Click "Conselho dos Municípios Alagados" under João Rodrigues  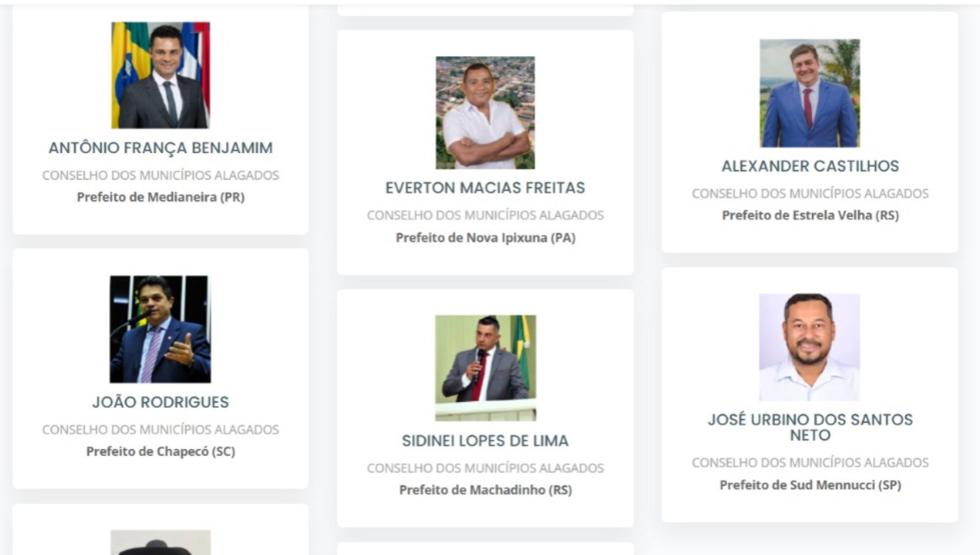[x=161, y=430]
